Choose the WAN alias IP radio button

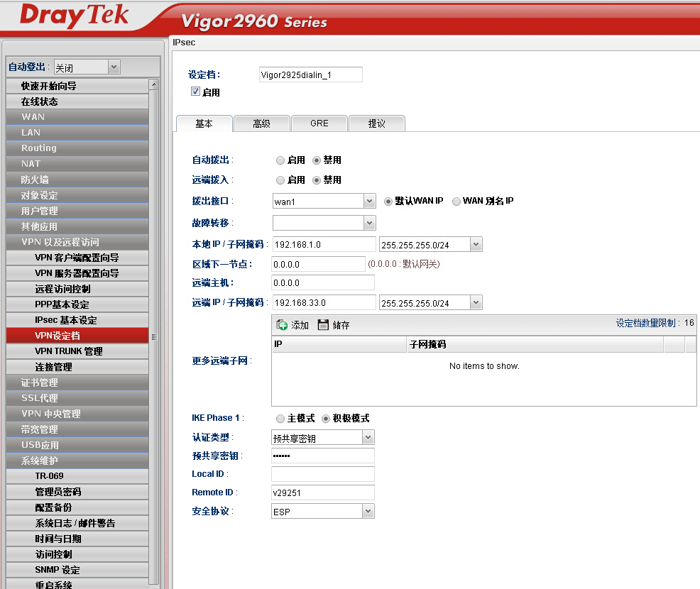click(456, 202)
